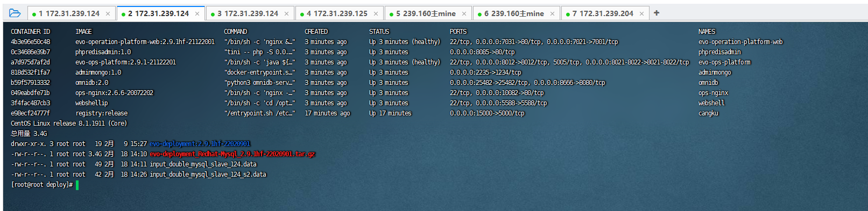Click image evo-ops-platform:2.9.1-21122201
The height and width of the screenshot is (211, 868).
coord(126,62)
